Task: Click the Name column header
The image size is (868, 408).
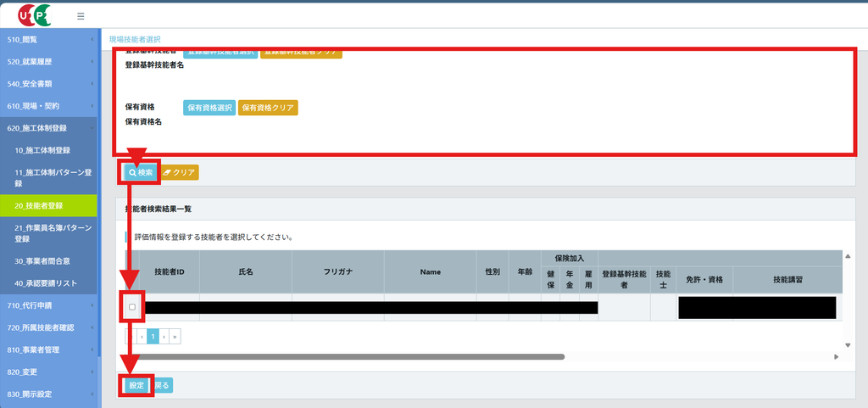Action: (430, 271)
